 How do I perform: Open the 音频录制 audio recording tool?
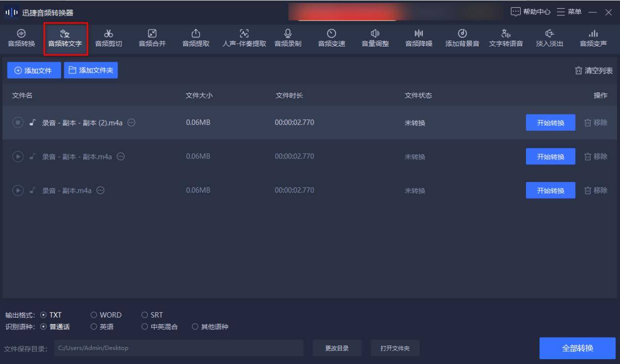tap(288, 39)
